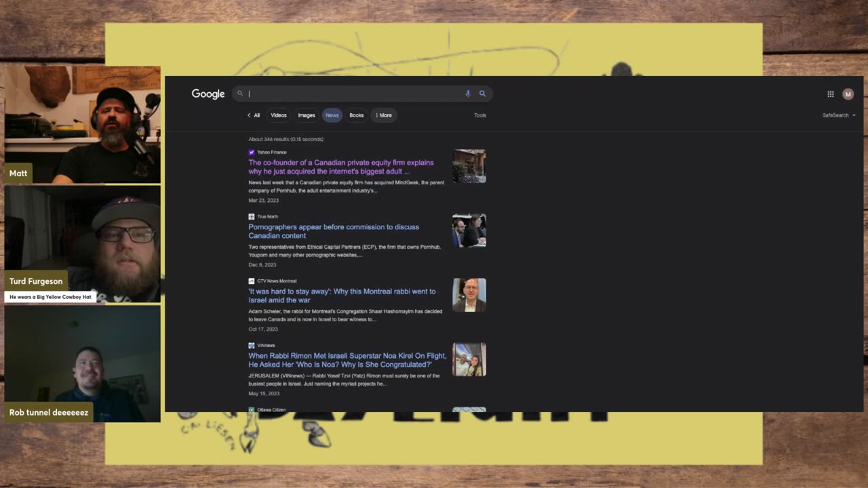Open 'Pornographers appear before commission' article
Viewport: 868px width, 488px height.
click(x=334, y=231)
